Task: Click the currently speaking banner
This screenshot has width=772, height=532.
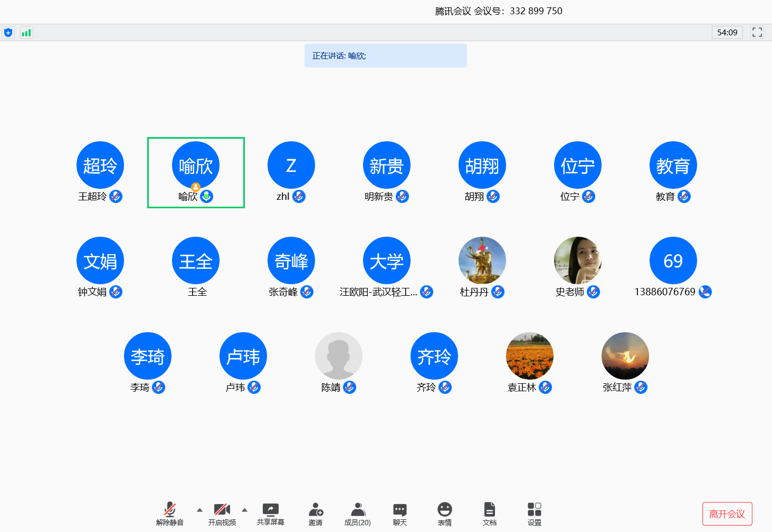Action: click(385, 56)
